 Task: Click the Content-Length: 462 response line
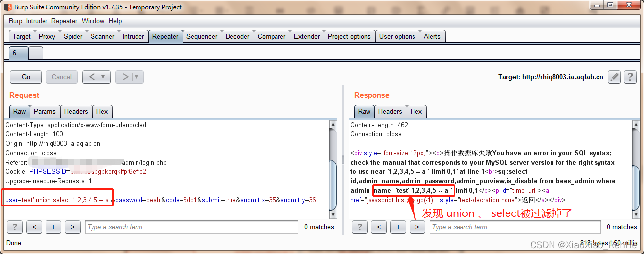[379, 125]
